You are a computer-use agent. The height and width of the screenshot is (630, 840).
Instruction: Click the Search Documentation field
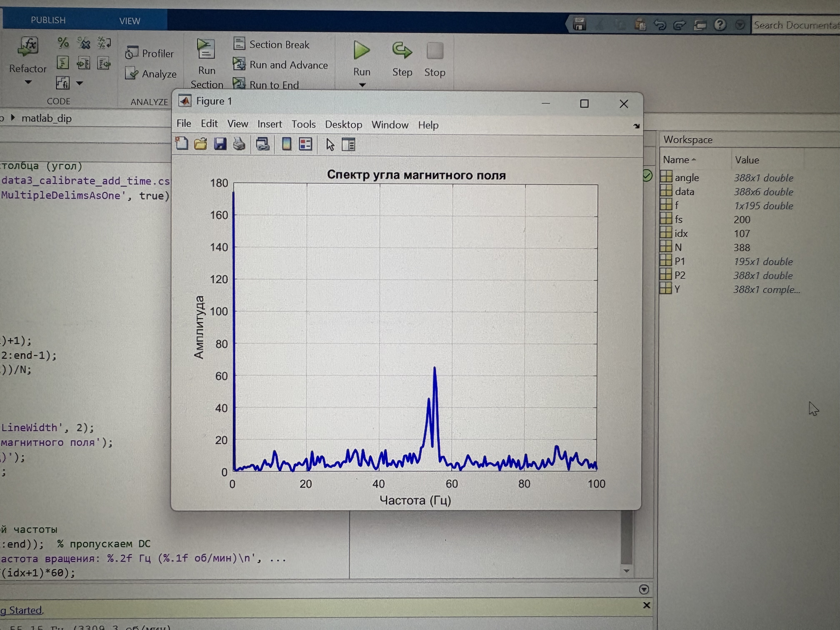pos(796,25)
